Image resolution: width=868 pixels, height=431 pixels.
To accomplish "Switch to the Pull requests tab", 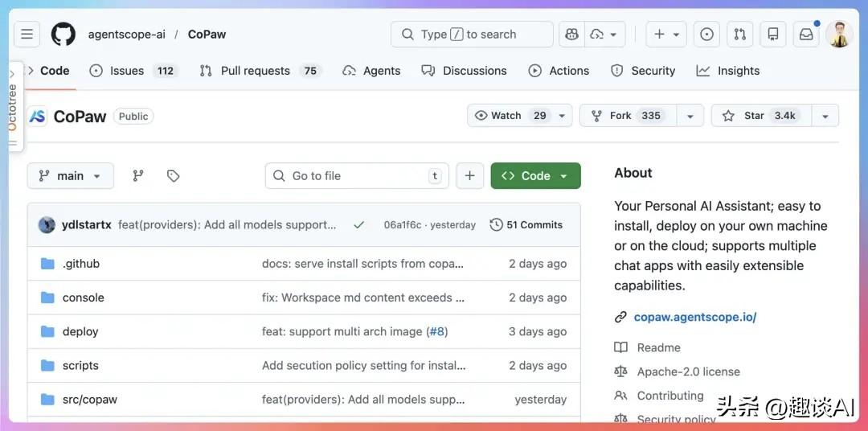I will 260,71.
